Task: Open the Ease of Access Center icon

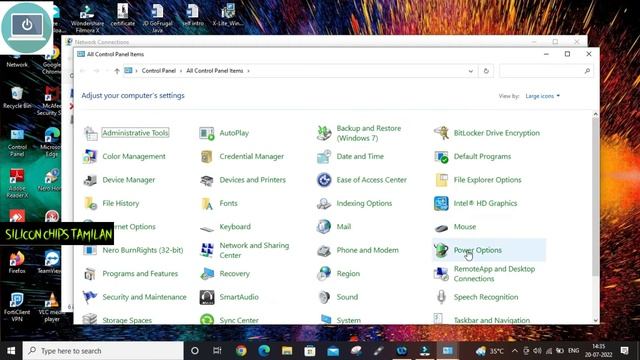Action: [x=324, y=180]
